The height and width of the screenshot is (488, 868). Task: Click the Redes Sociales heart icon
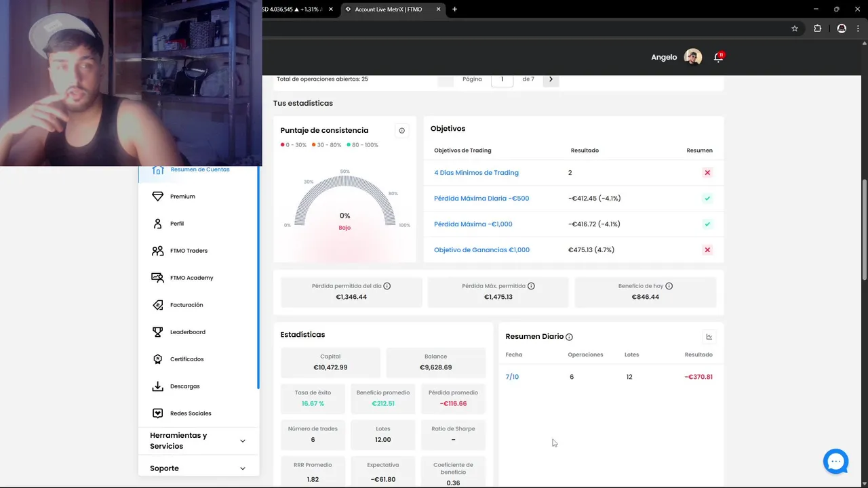click(x=158, y=413)
